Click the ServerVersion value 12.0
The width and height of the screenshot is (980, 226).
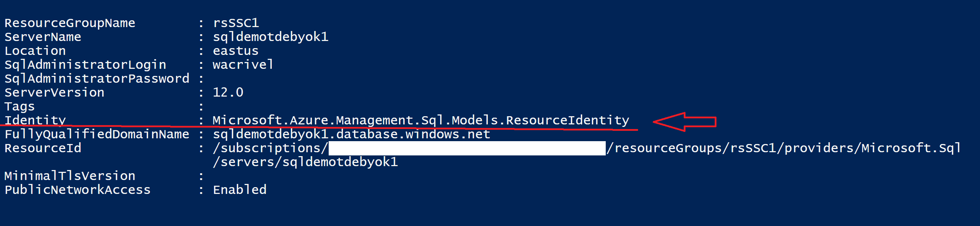coord(228,93)
